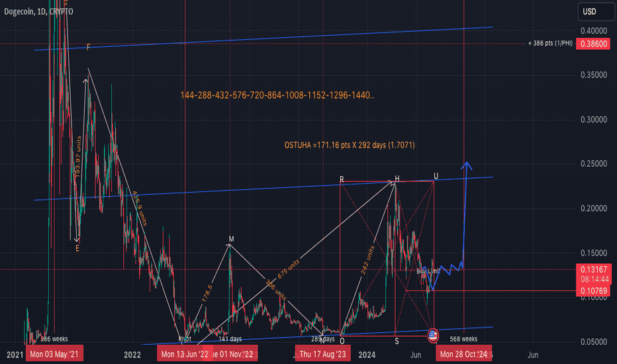Select the point label O
617x364 pixels.
pyautogui.click(x=342, y=341)
